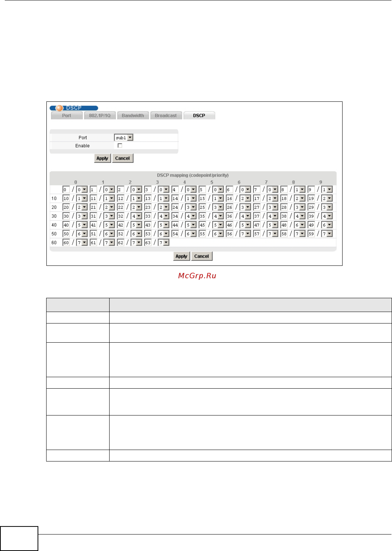Enable the DSCP checkbox
Screen dimensions: 392x551
pos(120,145)
